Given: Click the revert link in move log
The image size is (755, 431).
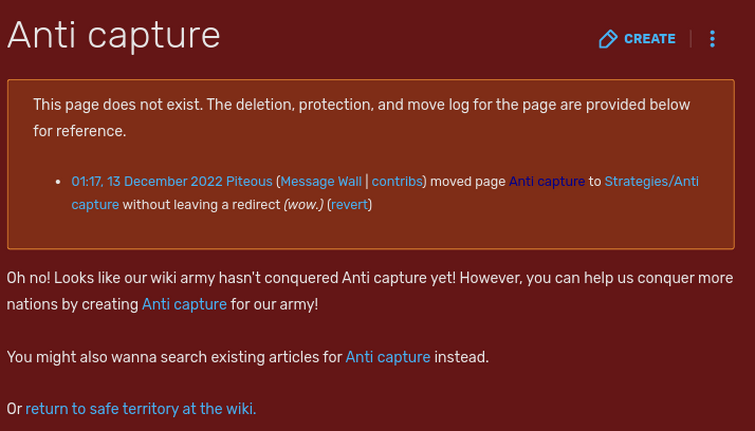Looking at the screenshot, I should 349,205.
